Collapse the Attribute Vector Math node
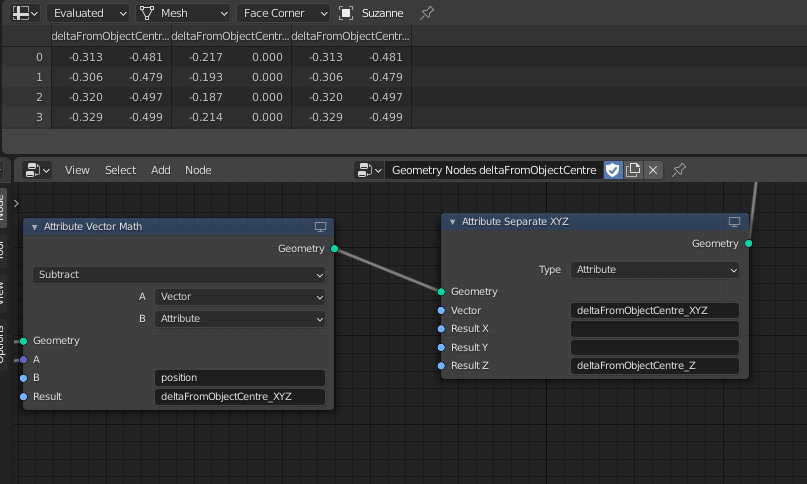Screen dimensions: 807x484 [34, 227]
